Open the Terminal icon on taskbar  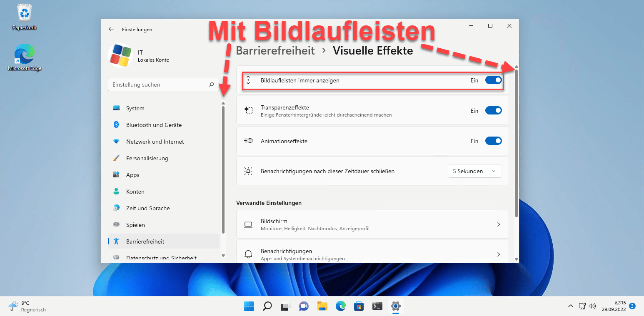377,306
